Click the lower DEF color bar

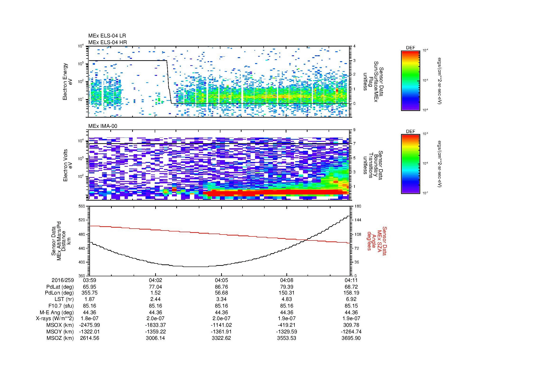tap(410, 164)
